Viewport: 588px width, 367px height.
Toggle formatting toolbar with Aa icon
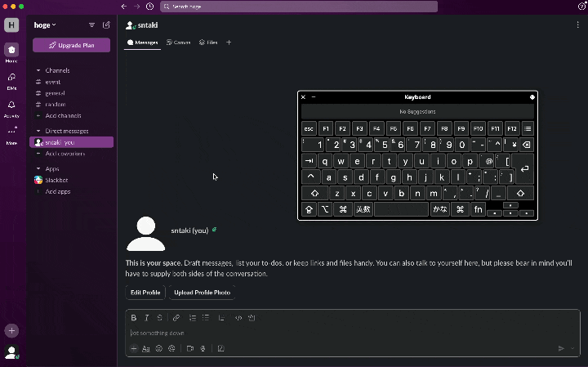(146, 349)
